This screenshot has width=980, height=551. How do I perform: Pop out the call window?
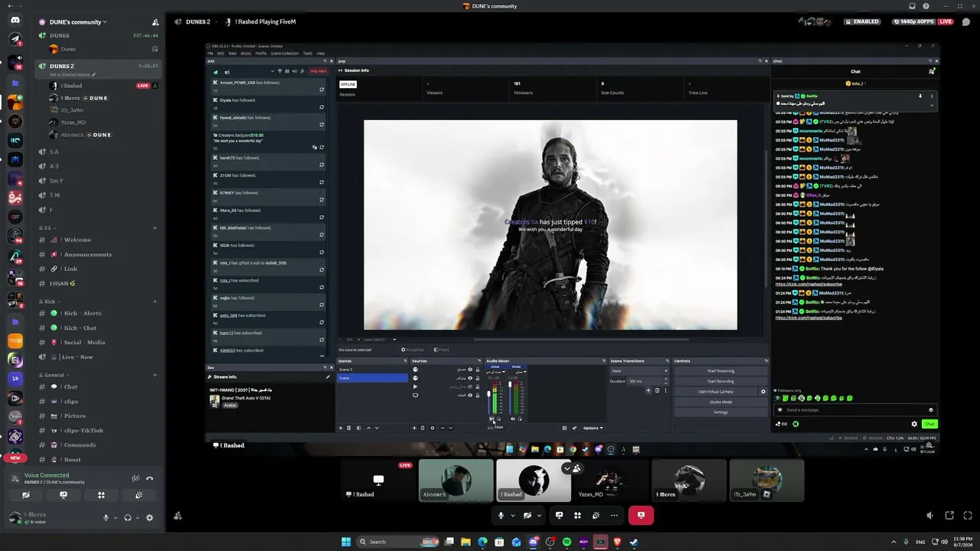tap(949, 516)
